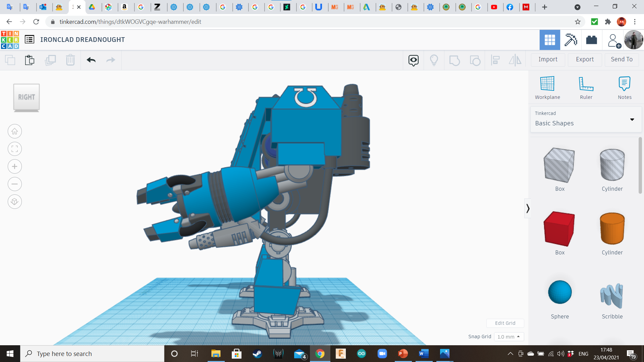Zoom in with the plus icon
The width and height of the screenshot is (644, 362).
pyautogui.click(x=15, y=167)
